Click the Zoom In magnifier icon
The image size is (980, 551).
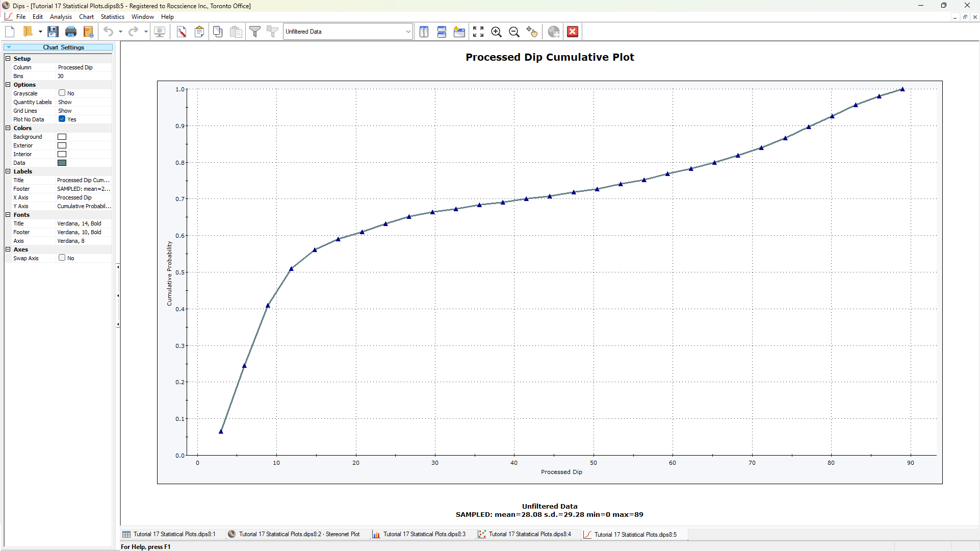(x=496, y=32)
